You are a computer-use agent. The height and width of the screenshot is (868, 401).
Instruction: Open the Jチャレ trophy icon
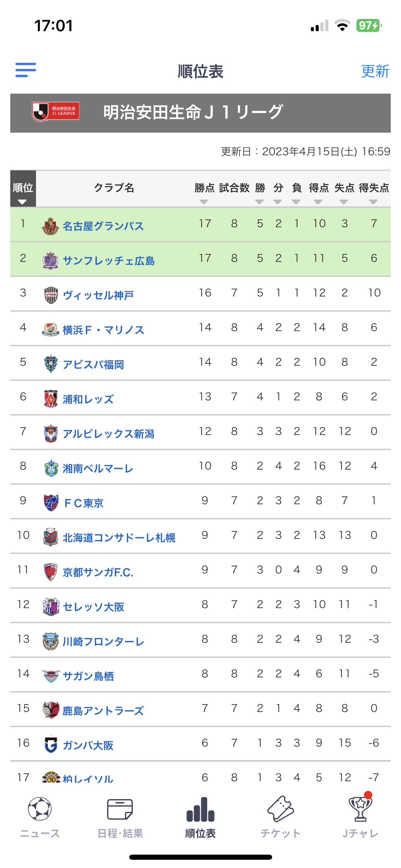click(x=361, y=808)
